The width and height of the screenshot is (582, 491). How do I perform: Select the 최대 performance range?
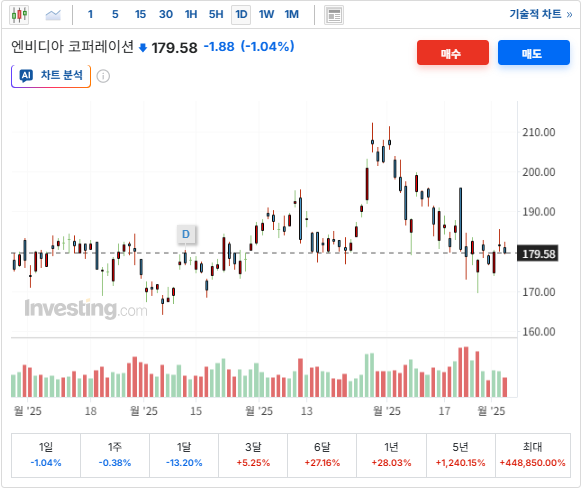coord(533,455)
